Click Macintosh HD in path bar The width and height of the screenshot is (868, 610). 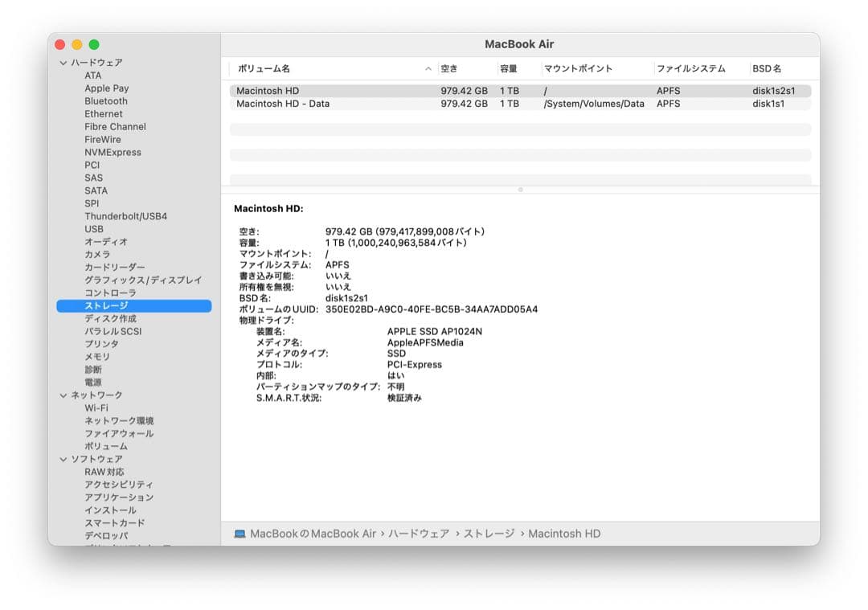click(564, 534)
